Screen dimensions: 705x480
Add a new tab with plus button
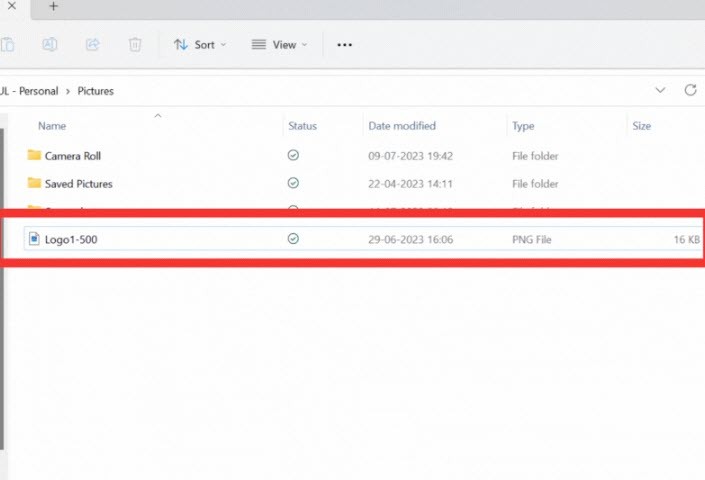[54, 6]
